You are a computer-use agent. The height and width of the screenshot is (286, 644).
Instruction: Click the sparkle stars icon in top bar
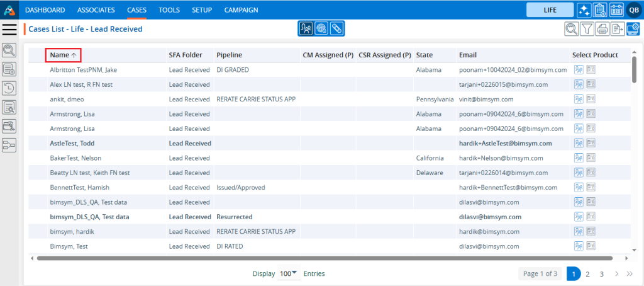(584, 10)
